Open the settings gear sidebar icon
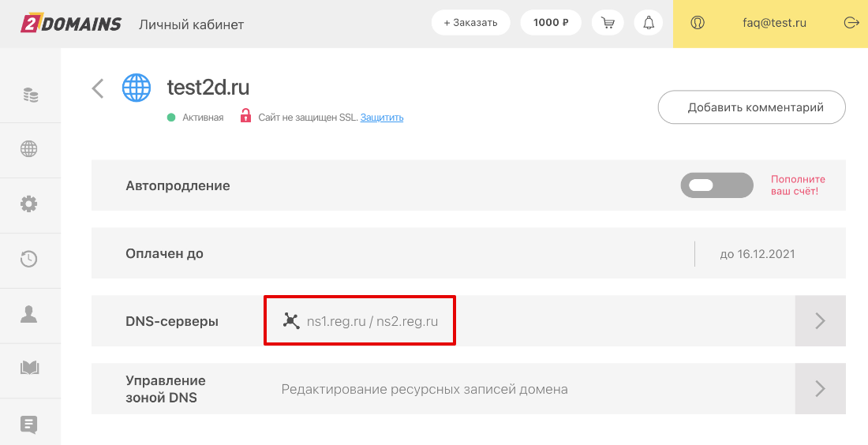This screenshot has width=868, height=445. click(29, 204)
